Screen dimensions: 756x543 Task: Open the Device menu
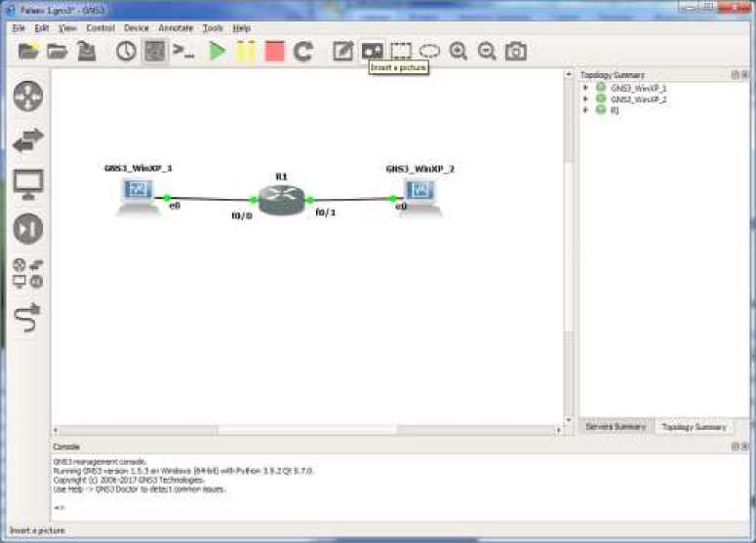tap(137, 28)
